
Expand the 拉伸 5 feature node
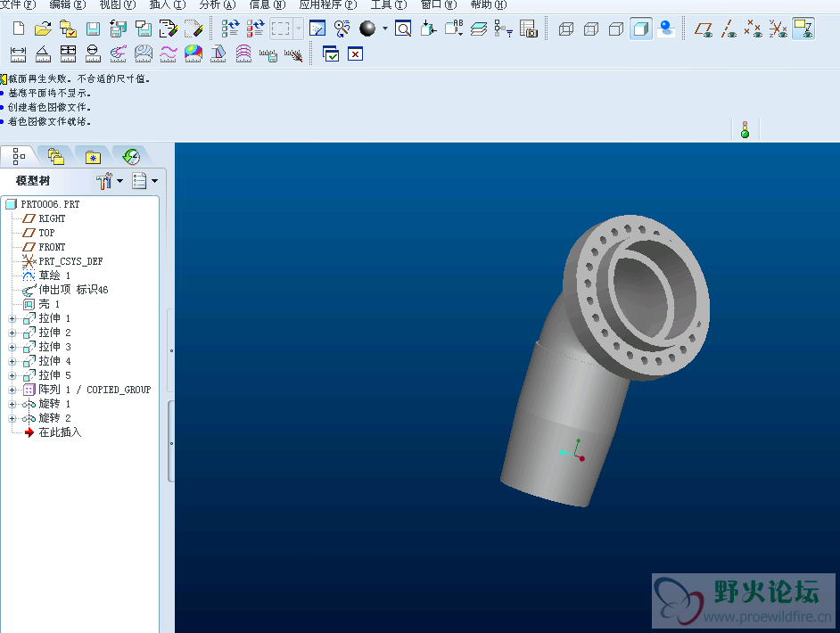tap(12, 375)
